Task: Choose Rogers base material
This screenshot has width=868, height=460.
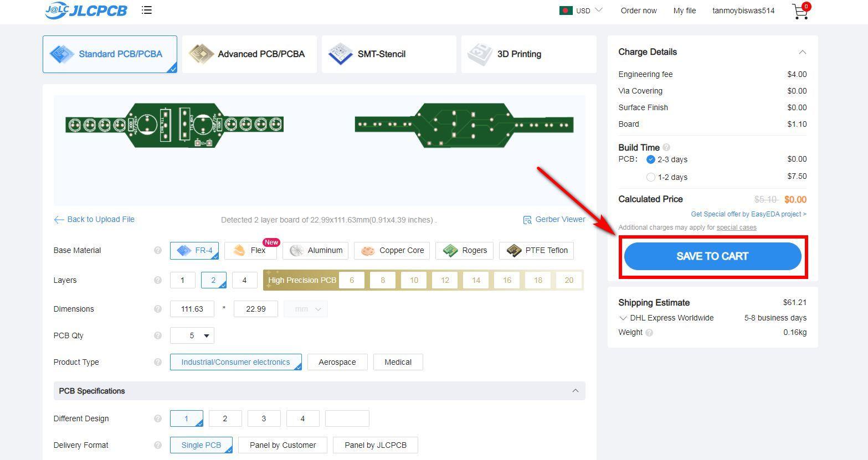Action: (465, 251)
